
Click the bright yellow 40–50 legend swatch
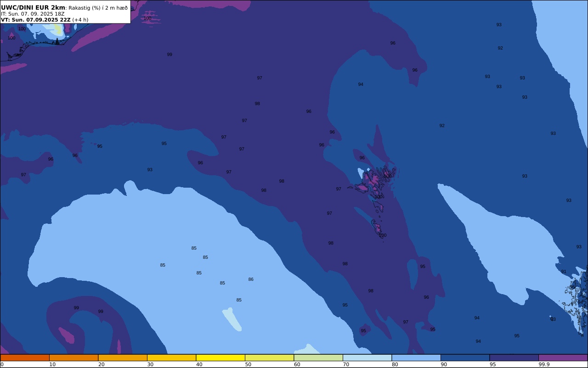click(220, 357)
